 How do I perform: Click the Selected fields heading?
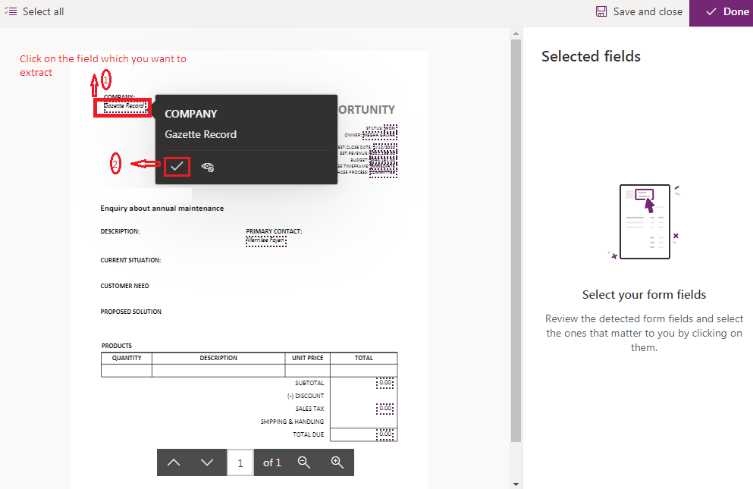point(591,57)
